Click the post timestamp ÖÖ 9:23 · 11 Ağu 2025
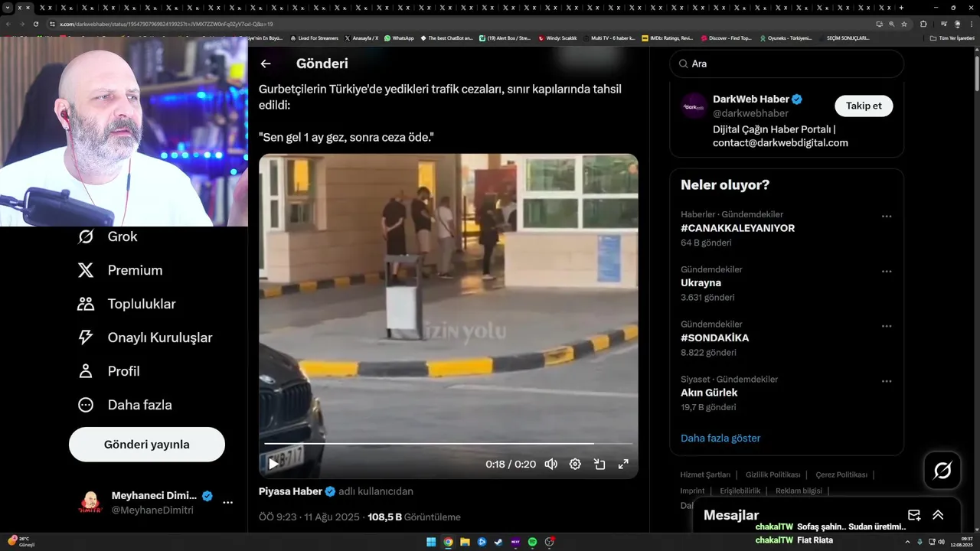Image resolution: width=980 pixels, height=551 pixels. pyautogui.click(x=309, y=517)
